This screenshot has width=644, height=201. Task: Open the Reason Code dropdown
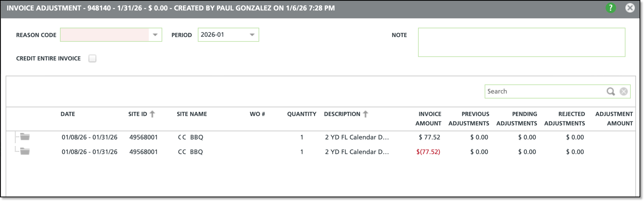[155, 35]
